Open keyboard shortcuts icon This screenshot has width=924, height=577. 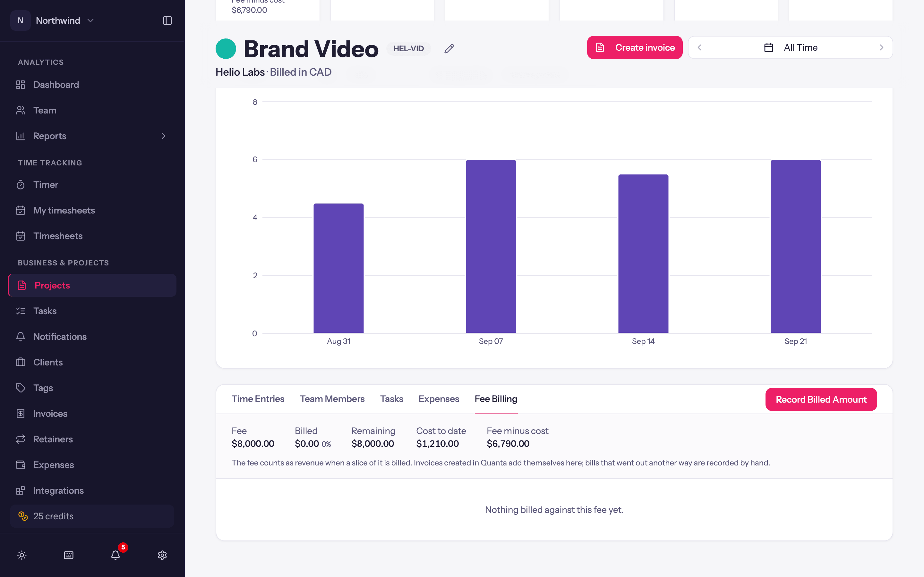pyautogui.click(x=69, y=555)
